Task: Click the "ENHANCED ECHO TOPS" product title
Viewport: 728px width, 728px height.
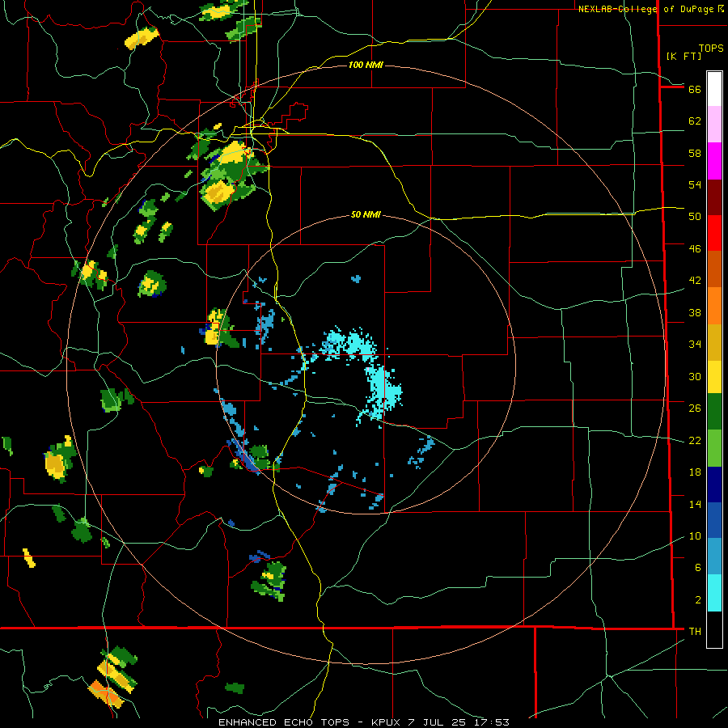Action: coord(284,722)
